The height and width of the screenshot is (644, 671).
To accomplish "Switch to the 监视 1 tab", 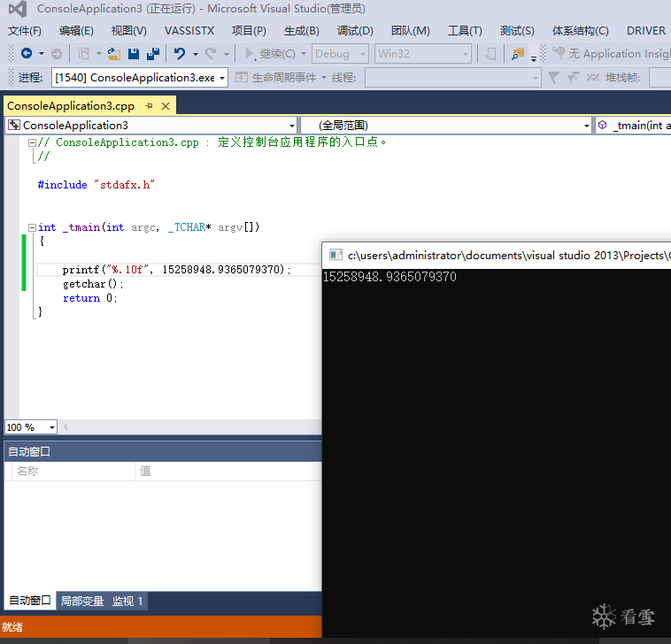I will [x=127, y=601].
